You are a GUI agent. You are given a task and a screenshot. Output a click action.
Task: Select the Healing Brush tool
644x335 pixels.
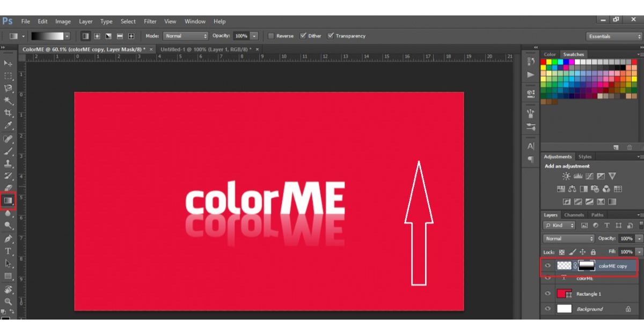[x=8, y=139]
